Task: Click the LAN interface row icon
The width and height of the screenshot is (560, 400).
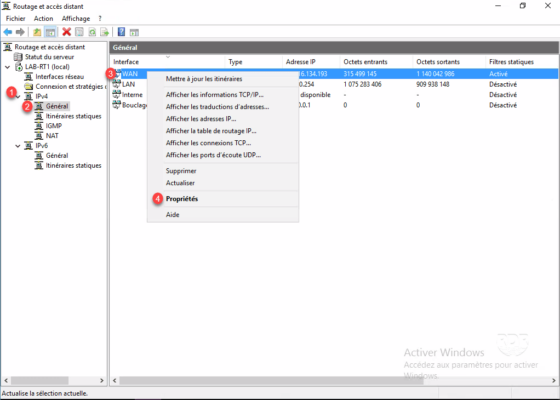Action: [x=116, y=84]
